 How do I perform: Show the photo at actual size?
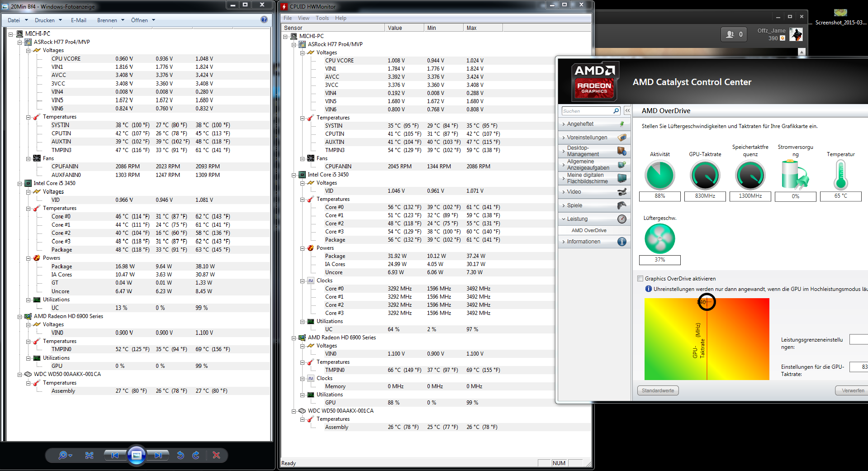coord(90,455)
